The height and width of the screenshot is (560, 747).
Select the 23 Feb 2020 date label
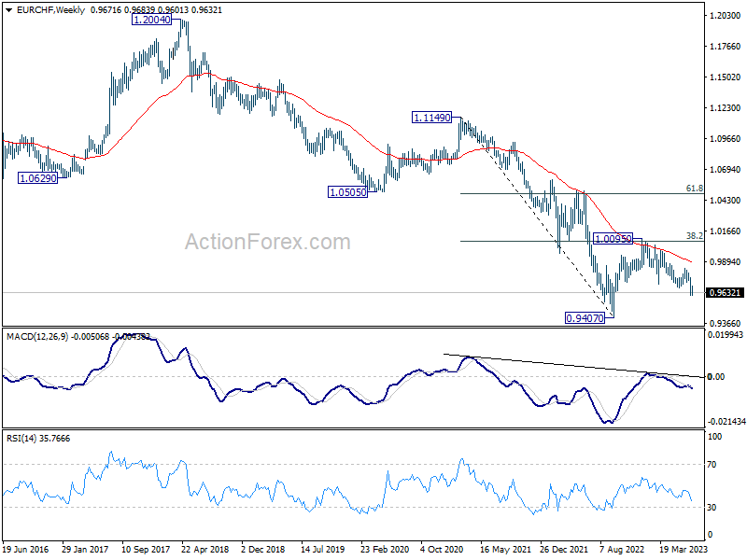385,550
